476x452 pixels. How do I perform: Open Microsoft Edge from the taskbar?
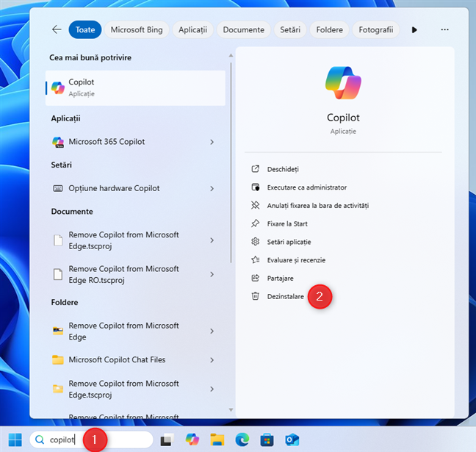[x=242, y=440]
